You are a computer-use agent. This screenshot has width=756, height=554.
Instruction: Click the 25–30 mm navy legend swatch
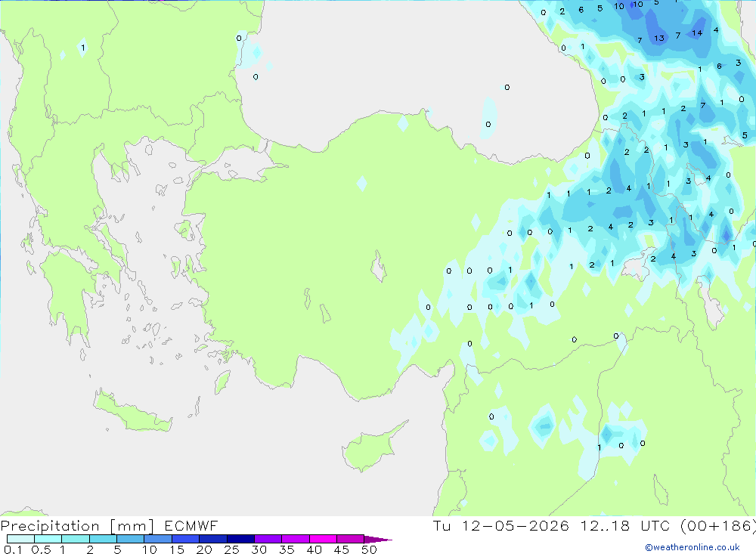click(x=240, y=539)
